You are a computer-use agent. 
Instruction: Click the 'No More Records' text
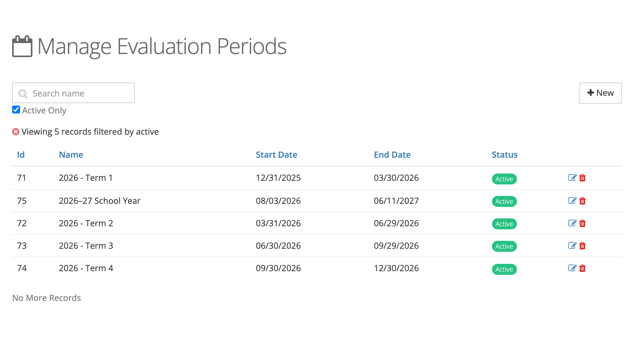pyautogui.click(x=46, y=298)
